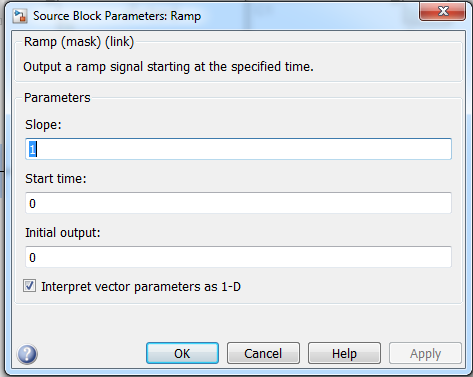Click the Simulink icon in title bar
Image resolution: width=473 pixels, height=377 pixels.
pos(19,16)
